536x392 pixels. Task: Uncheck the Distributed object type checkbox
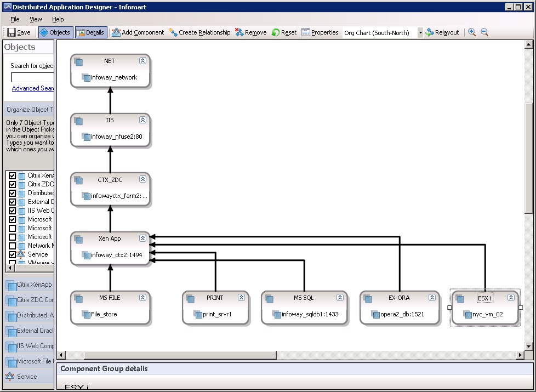click(12, 194)
